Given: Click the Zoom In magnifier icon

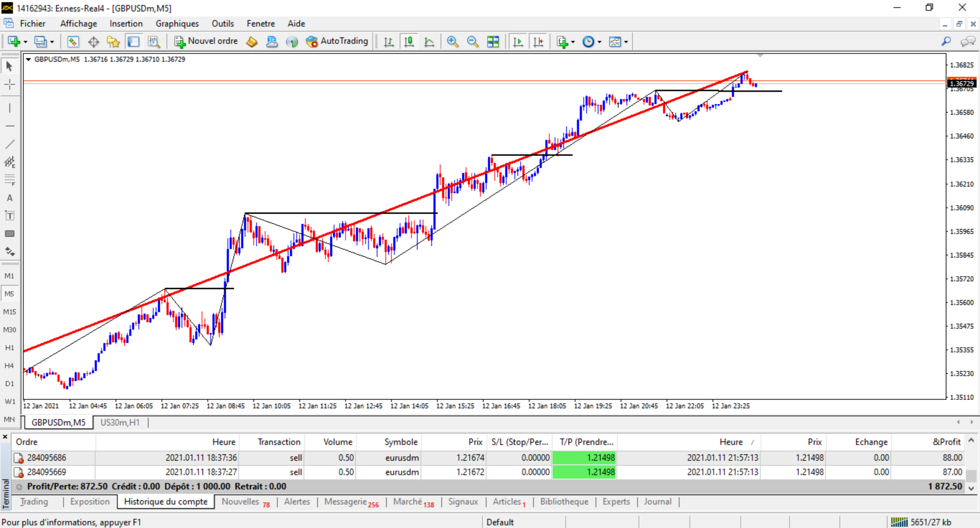Looking at the screenshot, I should (452, 41).
